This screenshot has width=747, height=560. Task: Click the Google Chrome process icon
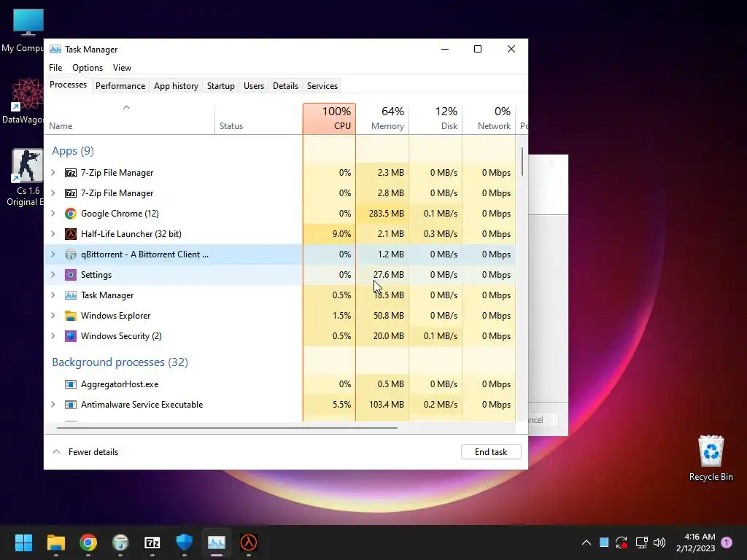pyautogui.click(x=71, y=214)
